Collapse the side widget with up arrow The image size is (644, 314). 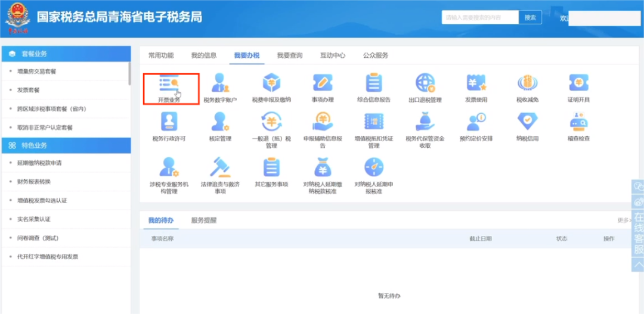(638, 265)
